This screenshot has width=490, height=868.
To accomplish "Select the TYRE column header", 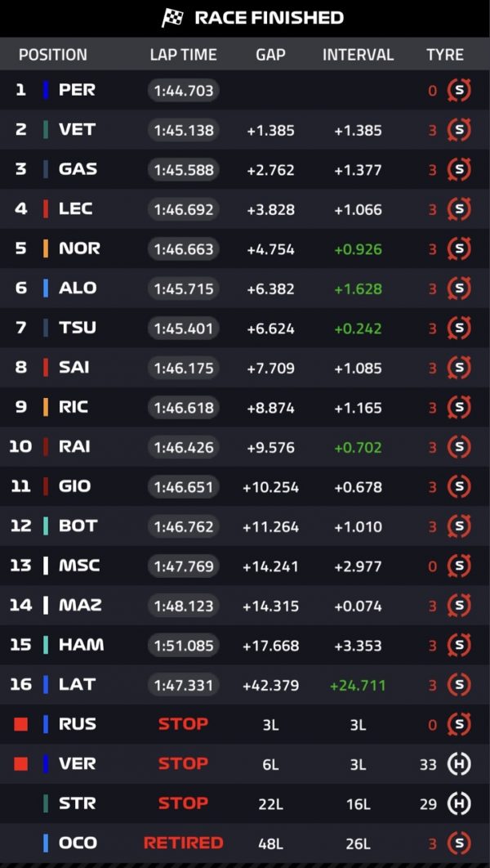I will 444,55.
